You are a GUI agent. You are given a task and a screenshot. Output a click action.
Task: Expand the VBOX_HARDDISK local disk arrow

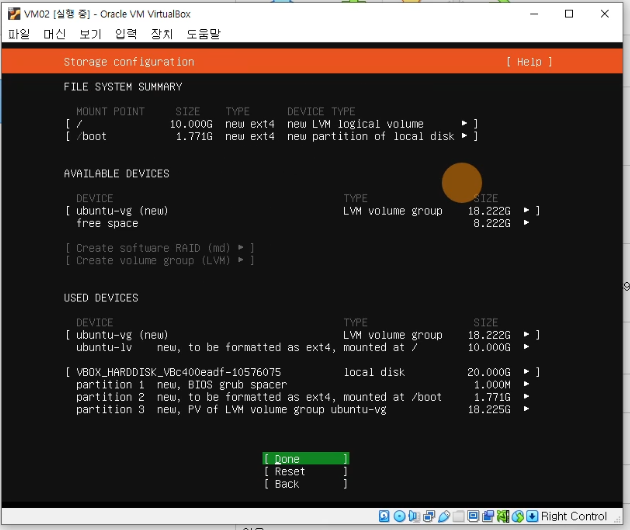coord(526,372)
